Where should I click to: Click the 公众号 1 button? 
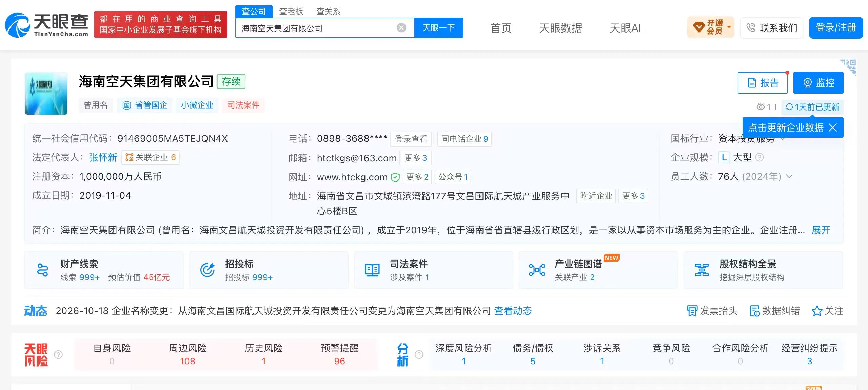click(453, 177)
